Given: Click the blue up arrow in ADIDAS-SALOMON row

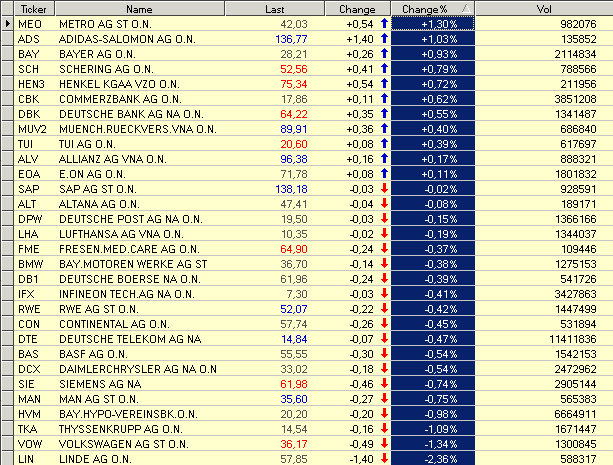Looking at the screenshot, I should (384, 38).
